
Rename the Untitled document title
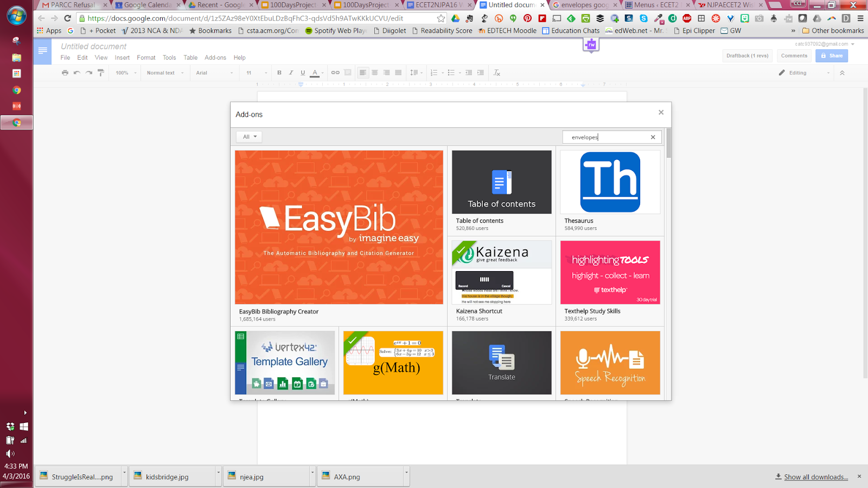click(93, 47)
